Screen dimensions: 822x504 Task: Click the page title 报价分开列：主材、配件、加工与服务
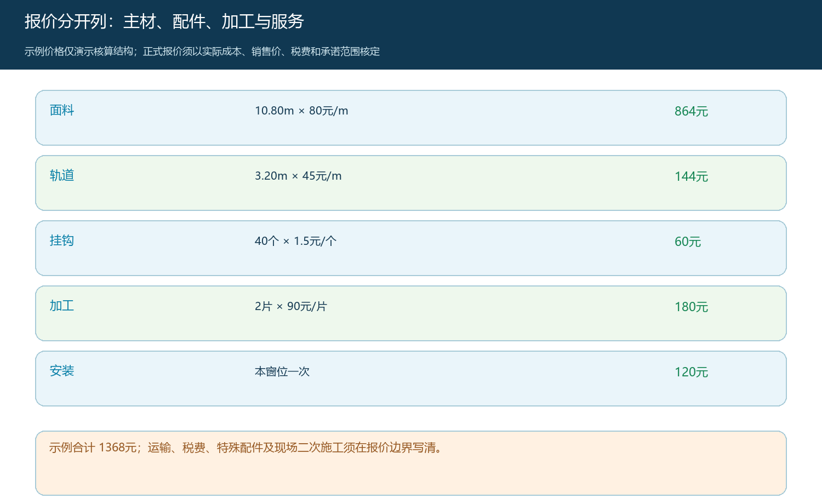coord(164,21)
